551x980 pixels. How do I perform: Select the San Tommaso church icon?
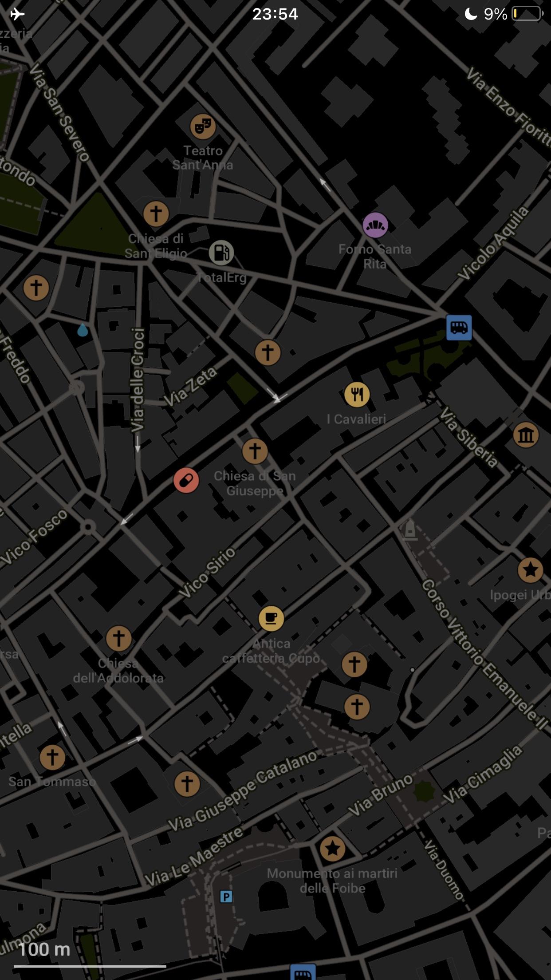(x=52, y=757)
